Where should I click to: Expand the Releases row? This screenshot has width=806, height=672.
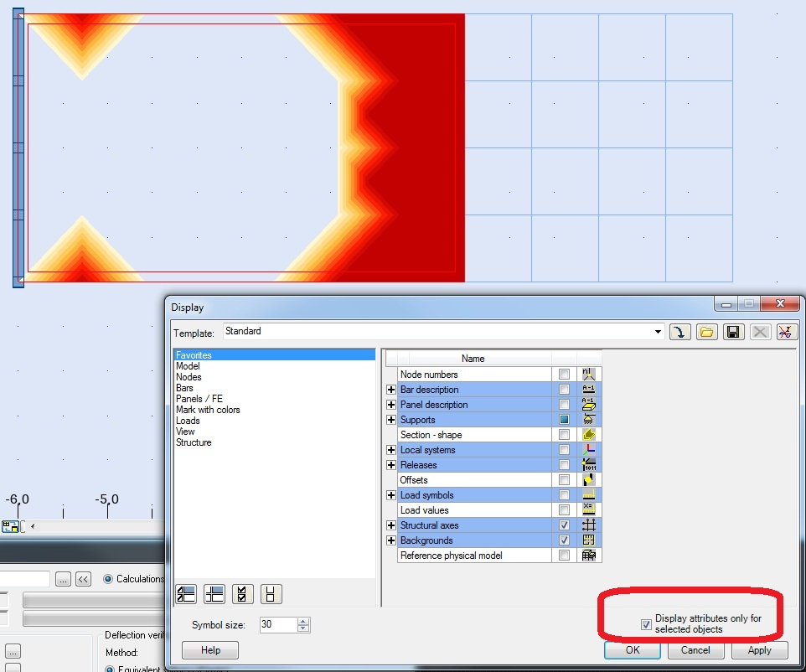[391, 465]
